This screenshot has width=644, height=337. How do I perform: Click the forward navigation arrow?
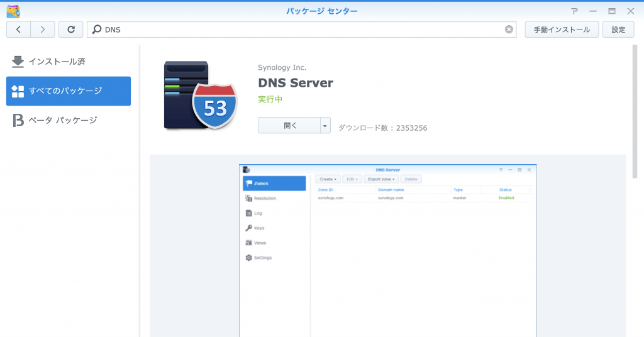(x=42, y=30)
